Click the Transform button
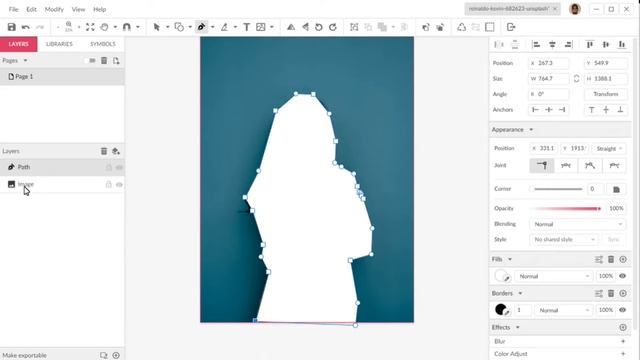 (x=606, y=94)
